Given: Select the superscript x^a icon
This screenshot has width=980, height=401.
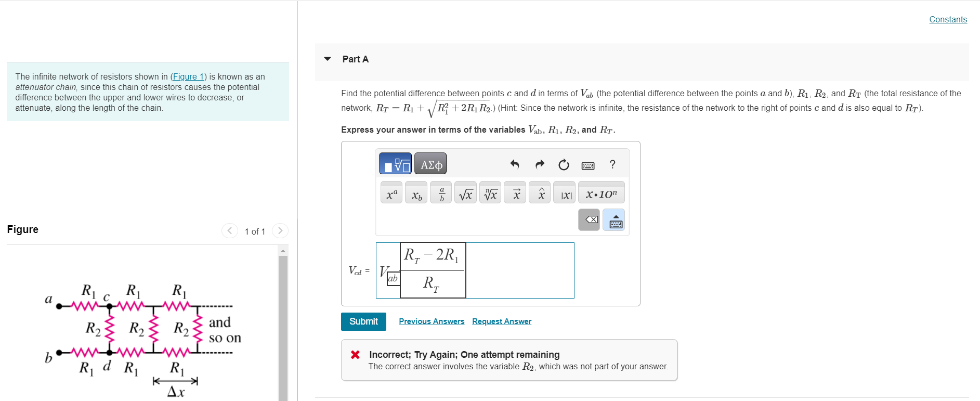Looking at the screenshot, I should point(391,192).
